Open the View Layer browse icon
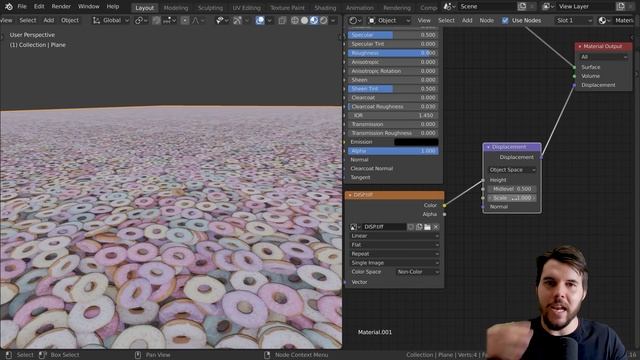The height and width of the screenshot is (360, 640). point(549,7)
